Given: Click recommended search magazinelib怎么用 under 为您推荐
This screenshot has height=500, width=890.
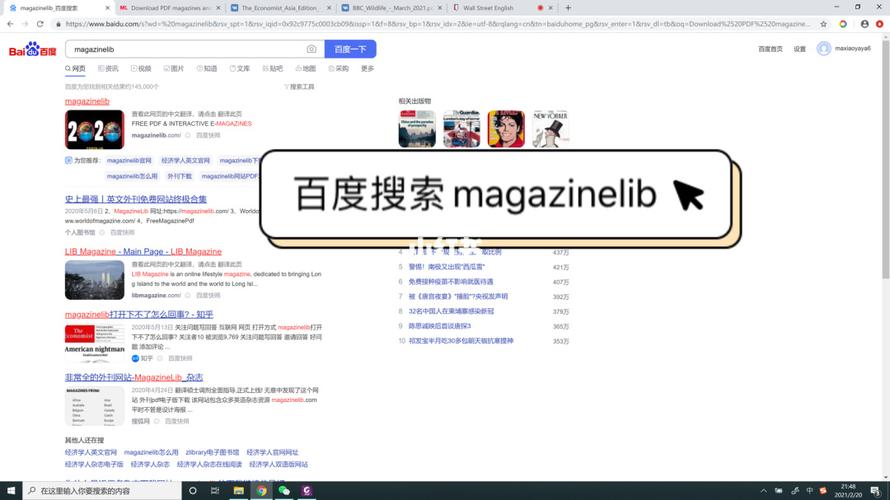Looking at the screenshot, I should [132, 177].
